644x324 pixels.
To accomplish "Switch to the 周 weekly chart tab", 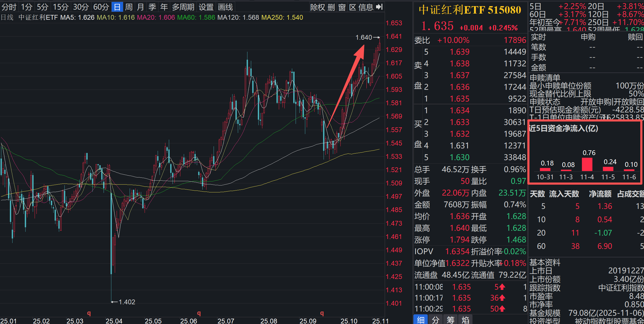I will [129, 7].
